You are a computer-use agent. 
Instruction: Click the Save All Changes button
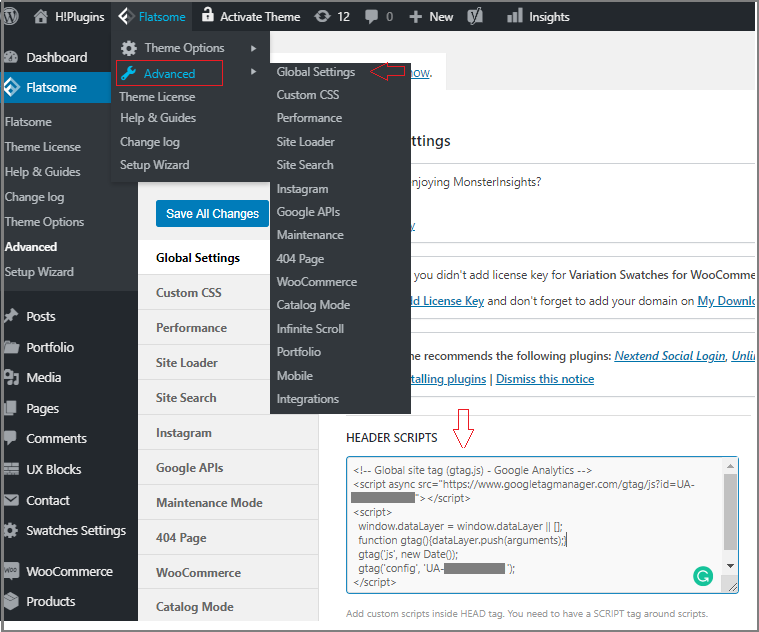tap(212, 213)
